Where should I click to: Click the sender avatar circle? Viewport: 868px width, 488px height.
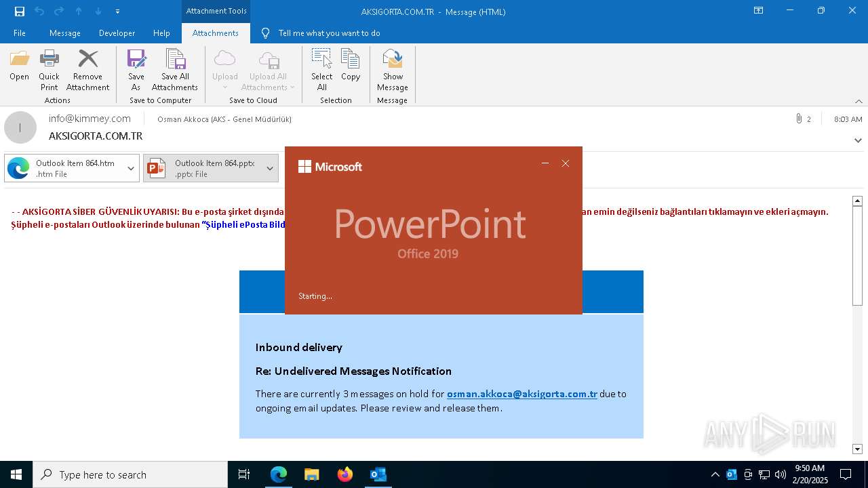tap(20, 127)
